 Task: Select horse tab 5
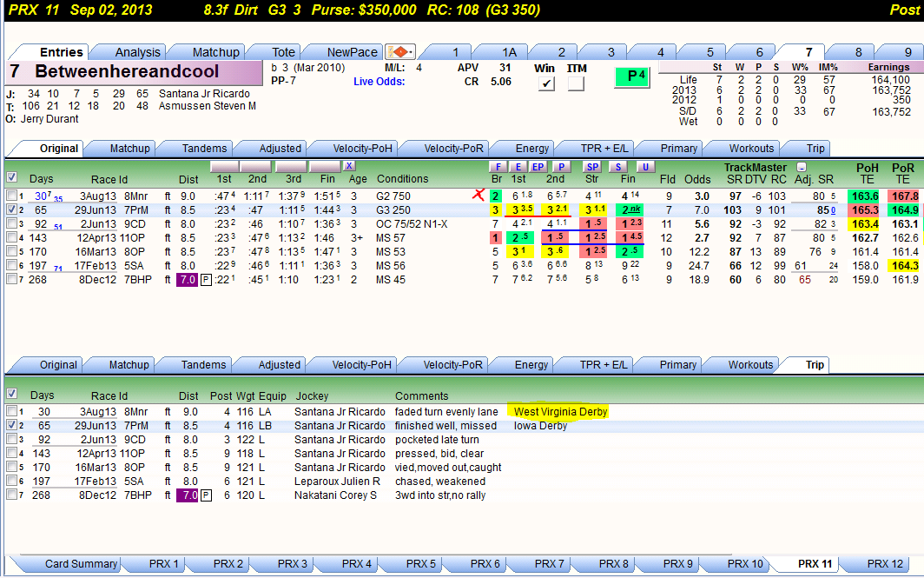(x=710, y=52)
